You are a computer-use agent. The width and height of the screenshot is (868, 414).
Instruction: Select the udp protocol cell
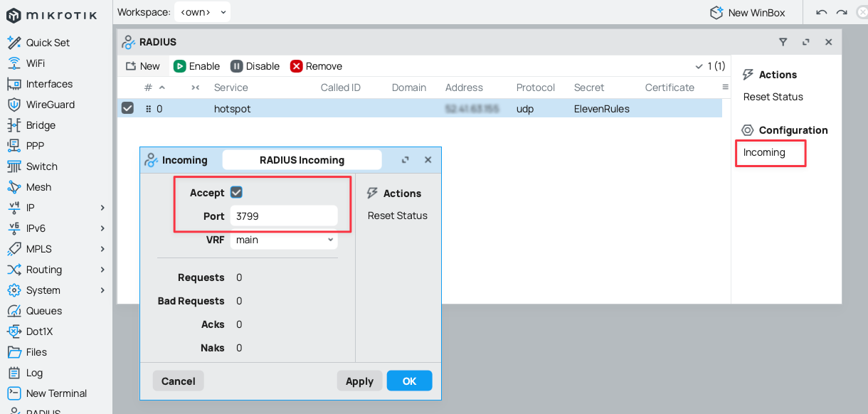pyautogui.click(x=525, y=109)
